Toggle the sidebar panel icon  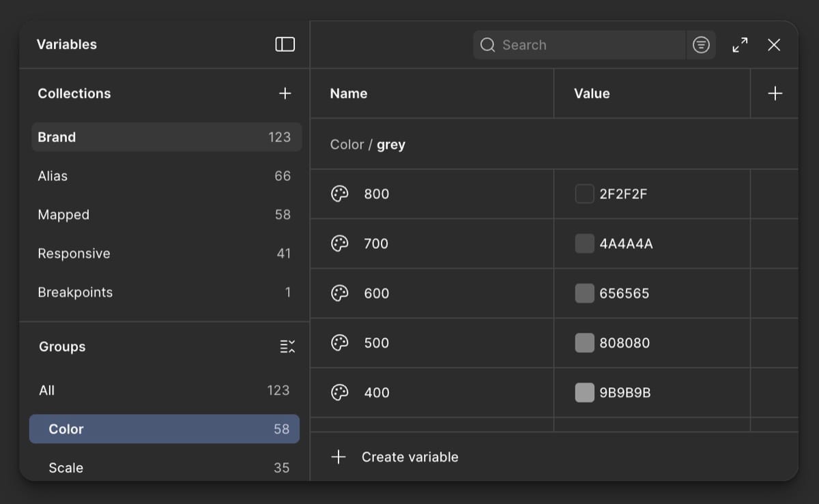(x=285, y=44)
